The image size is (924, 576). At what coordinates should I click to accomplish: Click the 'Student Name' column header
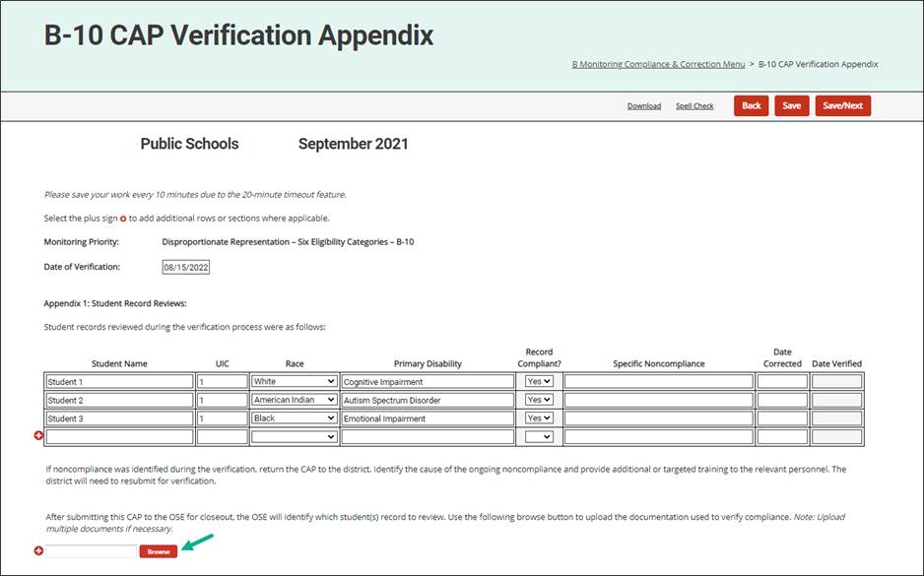(x=119, y=364)
